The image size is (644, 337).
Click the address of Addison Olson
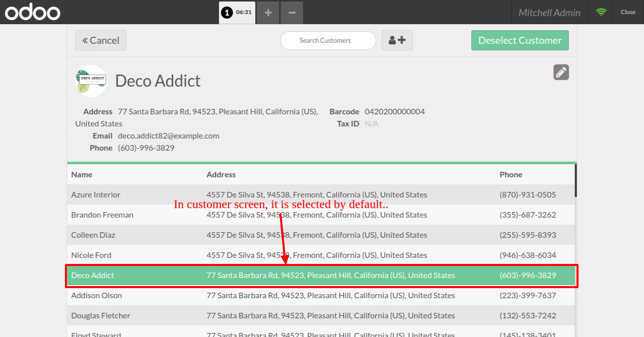pos(331,295)
